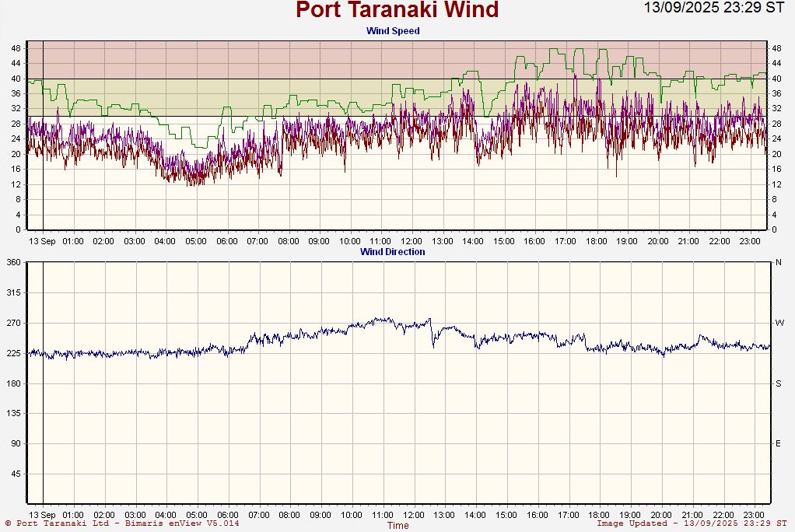
Task: Click "22:00" under the Wind Direction chart
Action: (x=723, y=515)
